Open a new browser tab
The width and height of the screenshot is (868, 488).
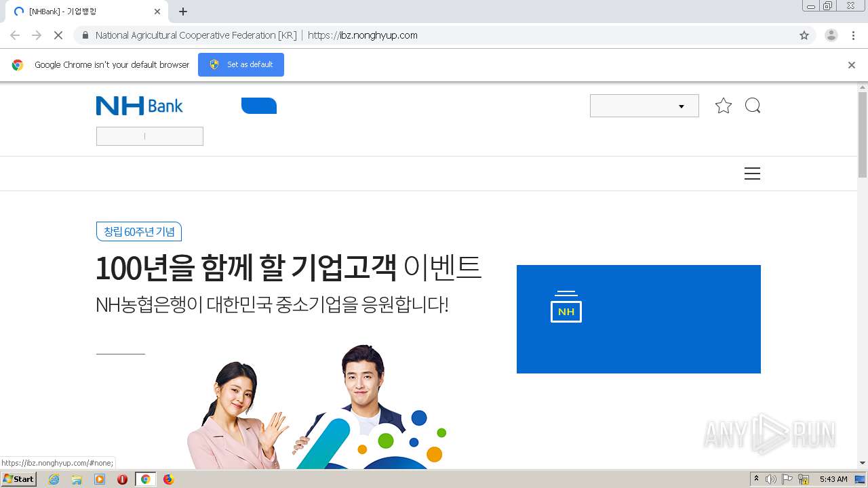[x=183, y=12]
